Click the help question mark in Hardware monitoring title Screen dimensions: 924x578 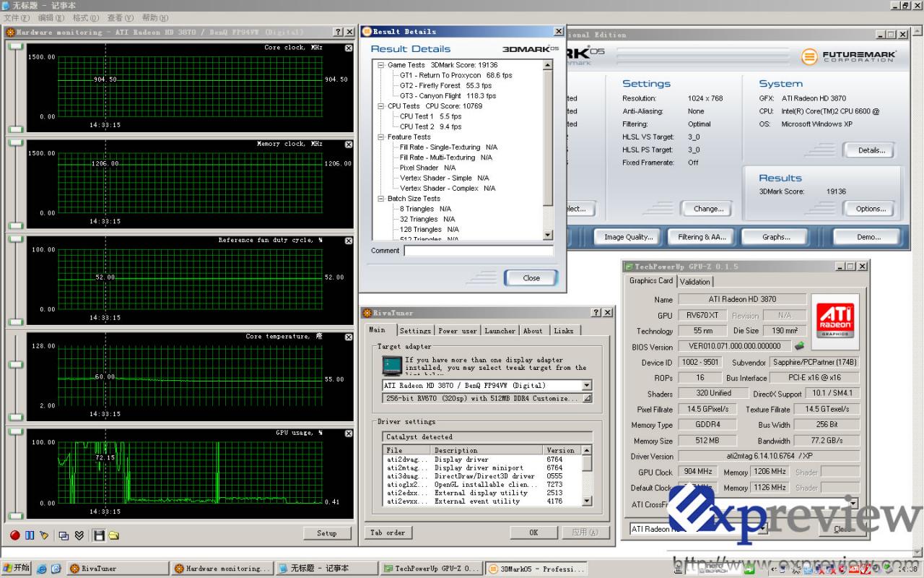coord(338,32)
